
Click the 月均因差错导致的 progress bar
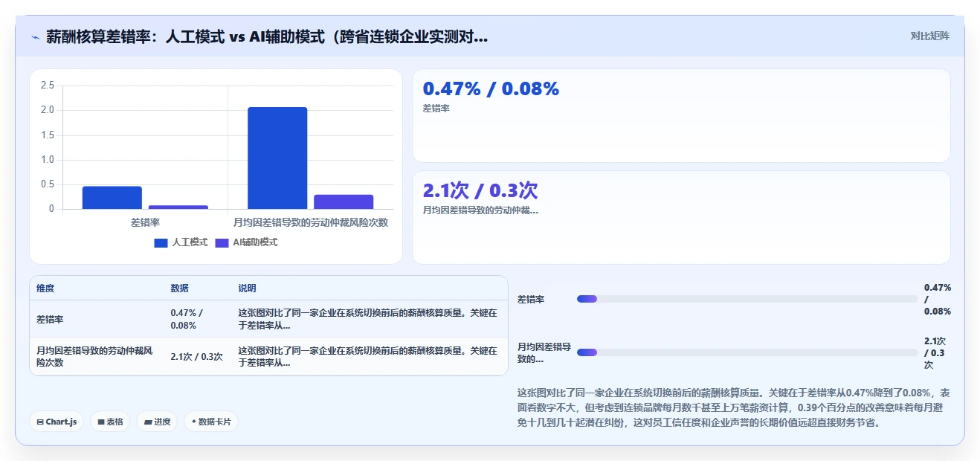tap(747, 352)
